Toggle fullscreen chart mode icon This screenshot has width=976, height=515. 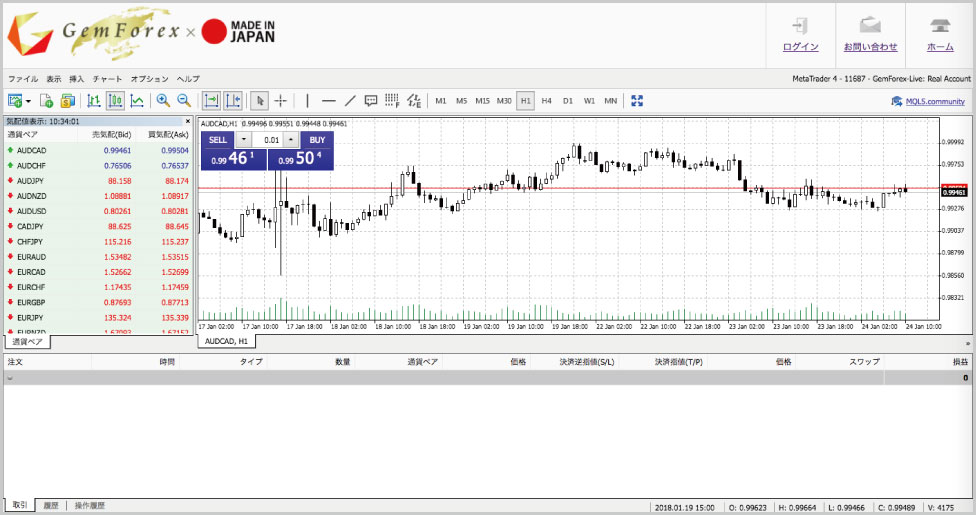pyautogui.click(x=637, y=100)
